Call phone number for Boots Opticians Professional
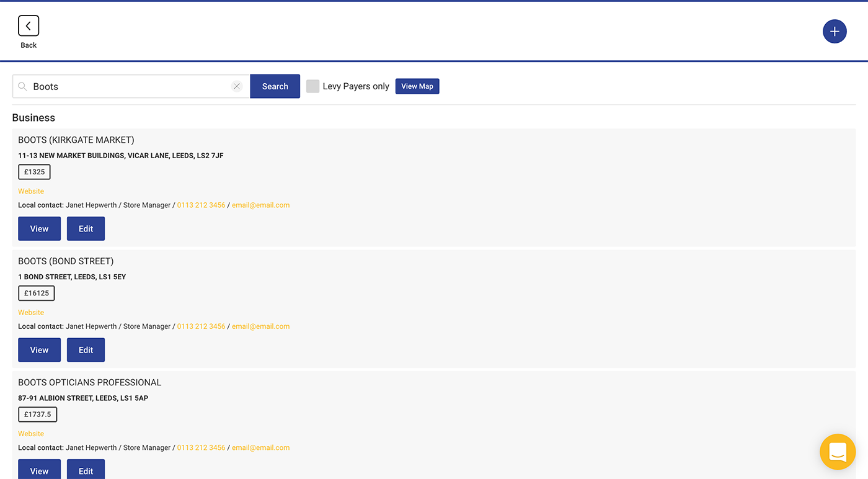 click(201, 447)
